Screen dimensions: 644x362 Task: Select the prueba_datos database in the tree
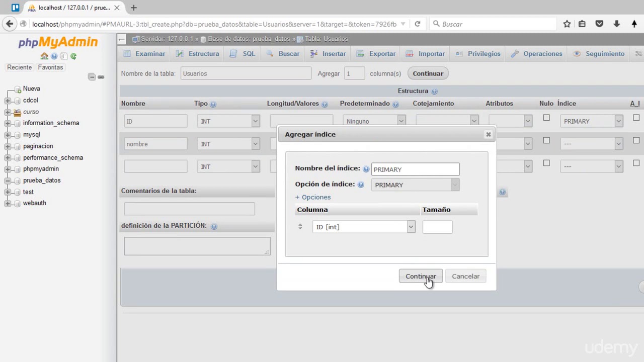pos(42,180)
